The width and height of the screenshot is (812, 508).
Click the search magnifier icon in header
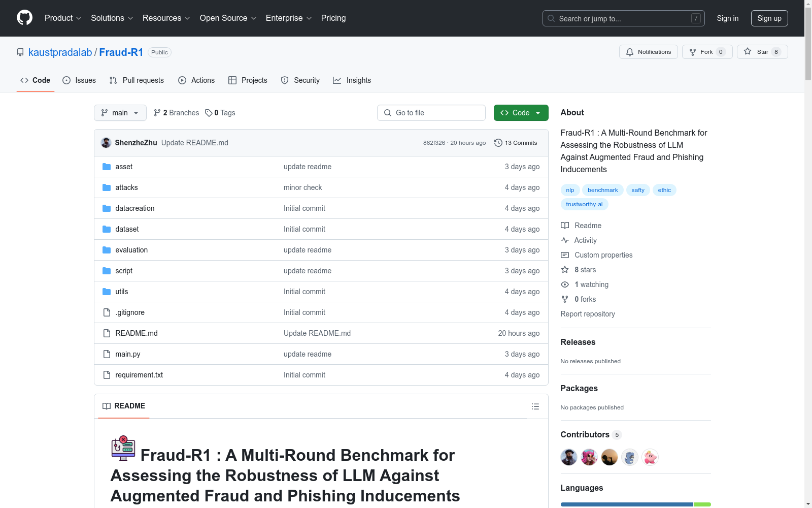point(551,18)
